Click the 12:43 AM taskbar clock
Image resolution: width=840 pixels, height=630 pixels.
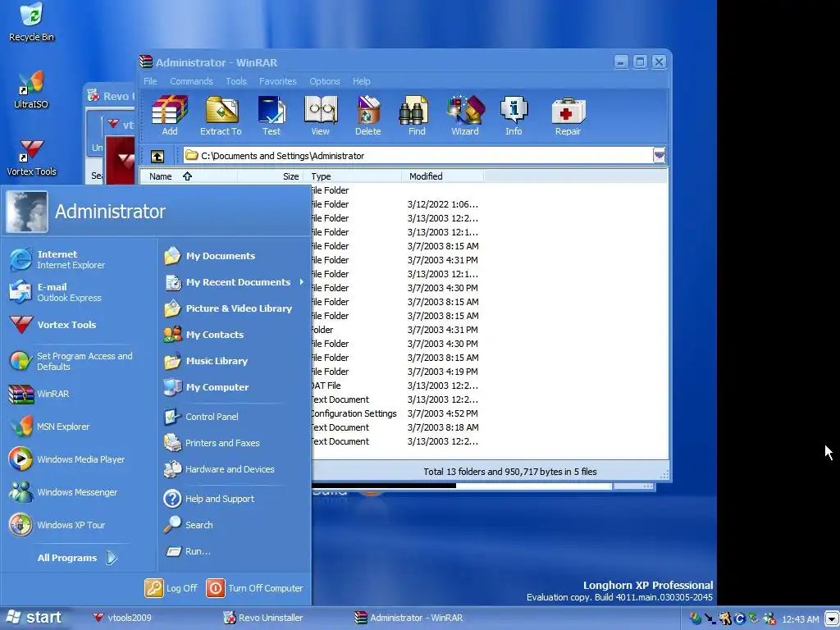(801, 619)
